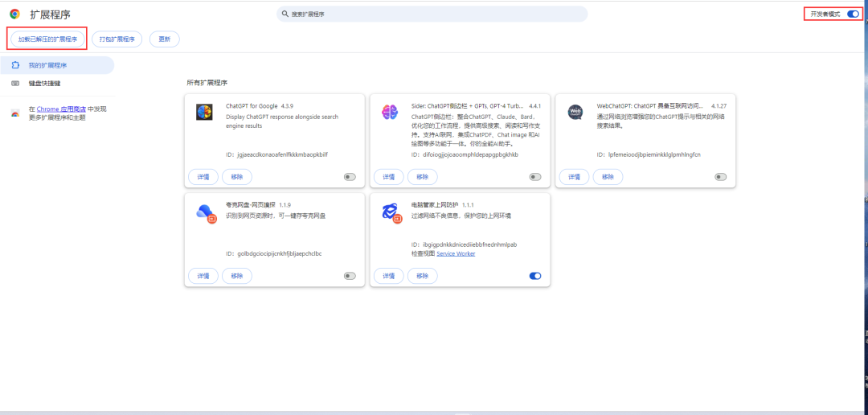The image size is (868, 415).
Task: Click the Sider brain extension icon
Action: tap(390, 113)
